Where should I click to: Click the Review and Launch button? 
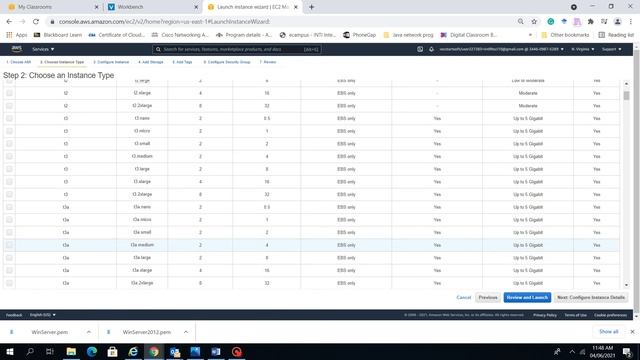point(527,297)
